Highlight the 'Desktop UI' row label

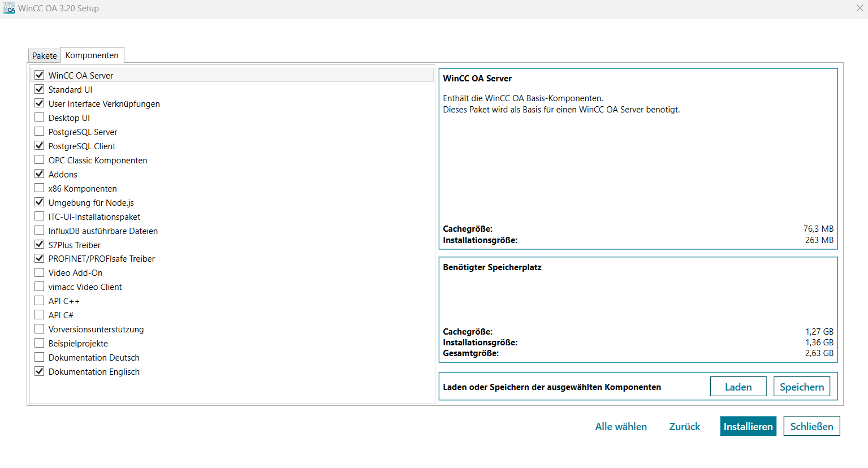[x=69, y=118]
